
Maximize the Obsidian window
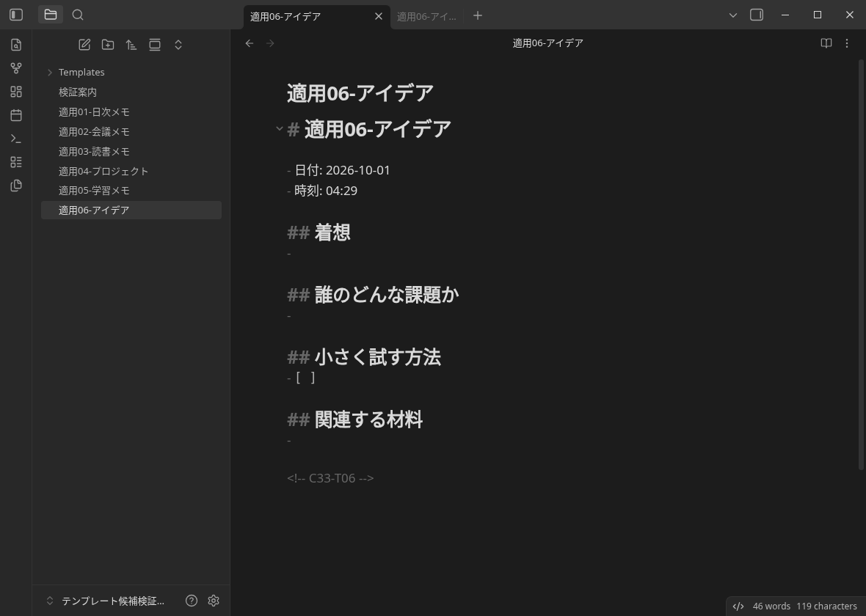tap(818, 15)
